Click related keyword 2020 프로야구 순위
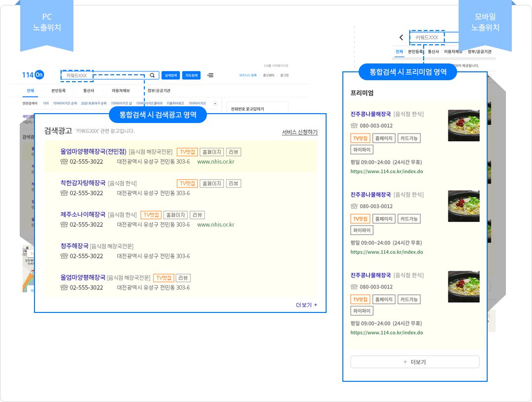 tap(94, 103)
